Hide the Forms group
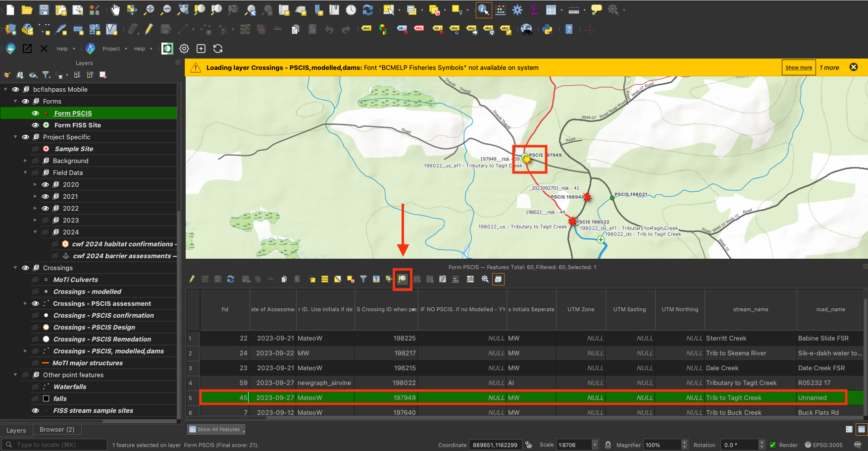This screenshot has width=868, height=451. pyautogui.click(x=25, y=101)
